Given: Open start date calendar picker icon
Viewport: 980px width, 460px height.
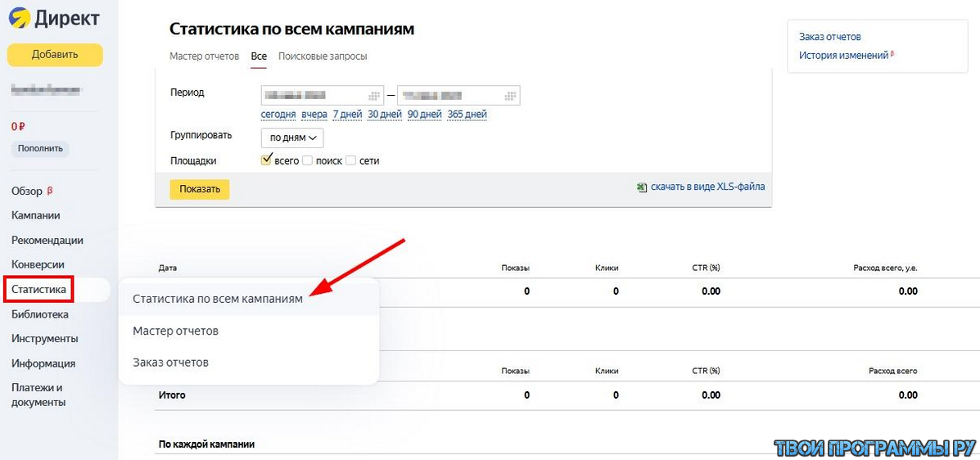Looking at the screenshot, I should coord(374,96).
